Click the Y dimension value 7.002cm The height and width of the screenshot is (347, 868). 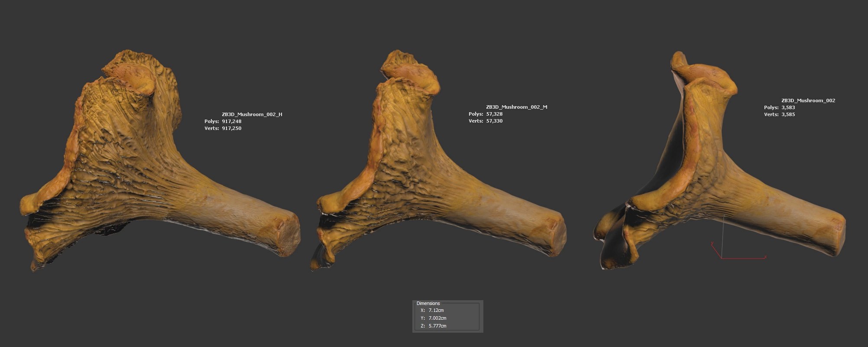[437, 318]
